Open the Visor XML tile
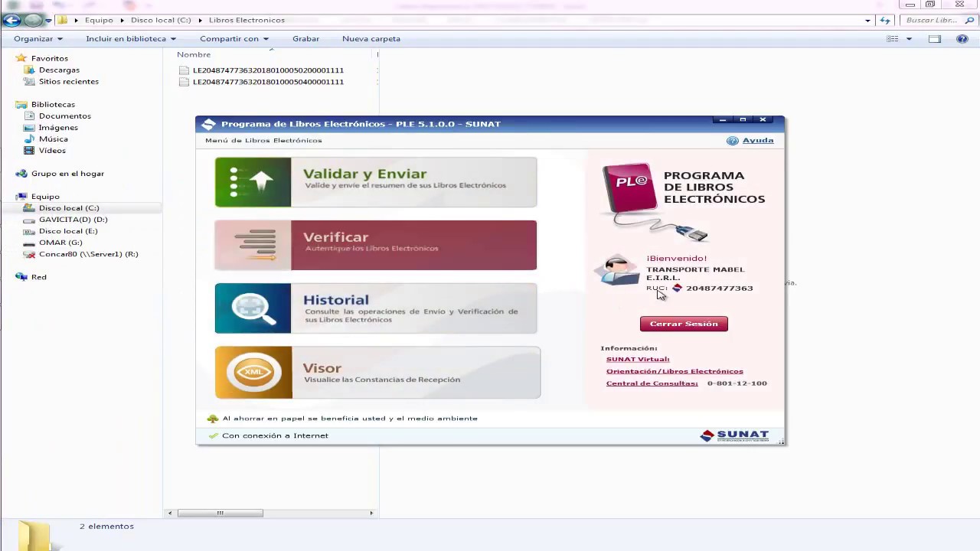Viewport: 980px width, 551px height. tap(377, 373)
